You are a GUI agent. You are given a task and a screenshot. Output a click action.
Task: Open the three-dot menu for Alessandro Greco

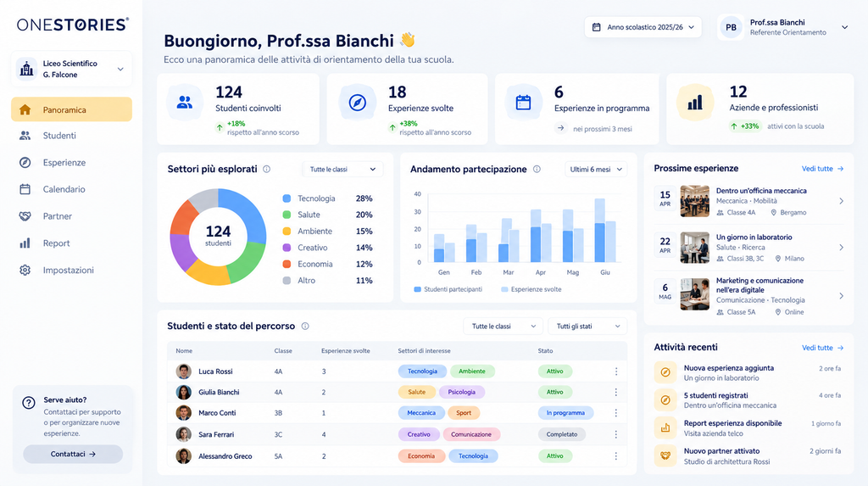click(616, 456)
